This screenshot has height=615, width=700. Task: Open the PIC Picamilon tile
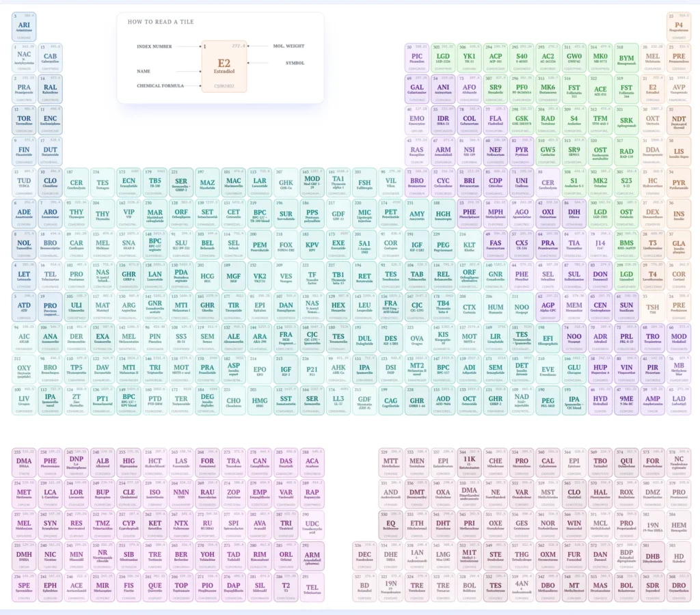click(417, 58)
